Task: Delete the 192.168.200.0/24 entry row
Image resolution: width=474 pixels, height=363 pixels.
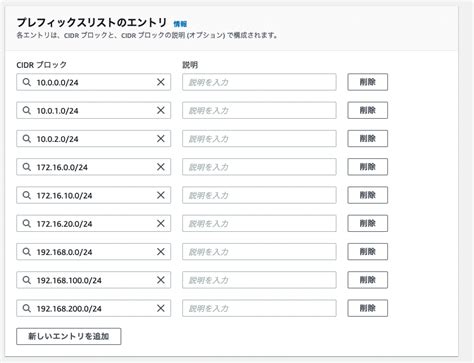Action: point(368,308)
